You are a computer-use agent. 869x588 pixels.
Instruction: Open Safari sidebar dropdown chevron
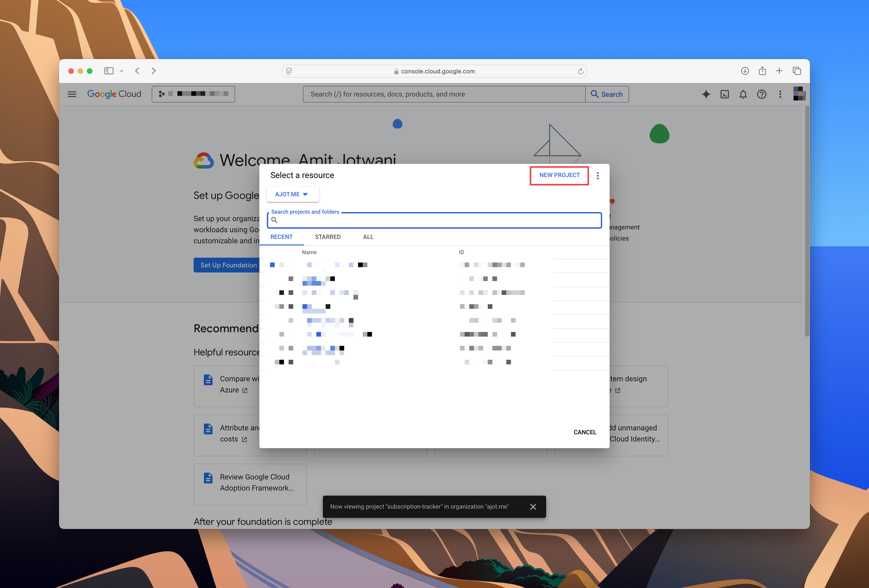coord(122,71)
